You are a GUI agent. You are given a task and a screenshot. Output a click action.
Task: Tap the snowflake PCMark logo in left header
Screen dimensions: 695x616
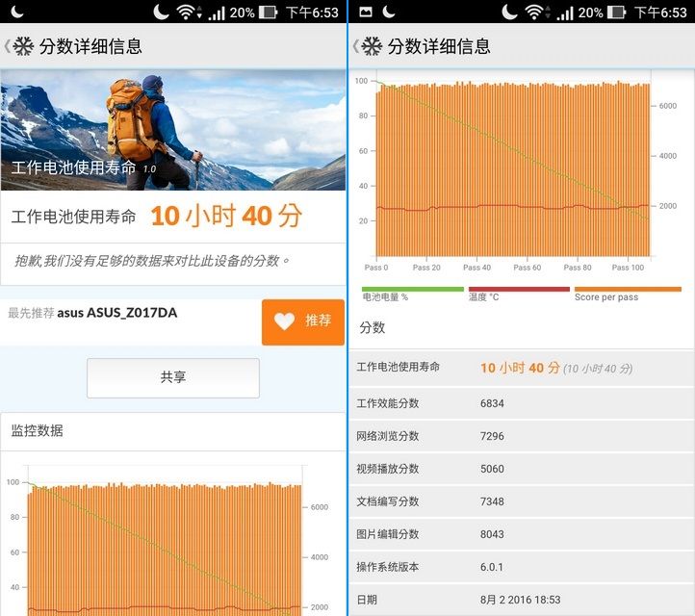click(23, 46)
